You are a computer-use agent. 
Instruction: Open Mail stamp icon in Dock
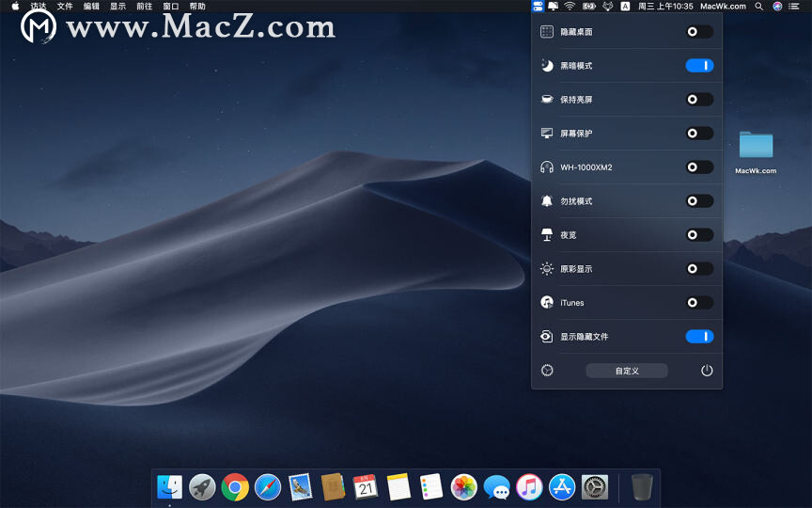point(301,487)
